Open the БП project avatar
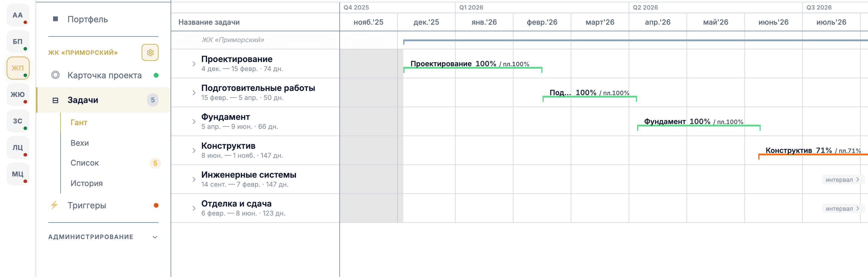 (18, 42)
